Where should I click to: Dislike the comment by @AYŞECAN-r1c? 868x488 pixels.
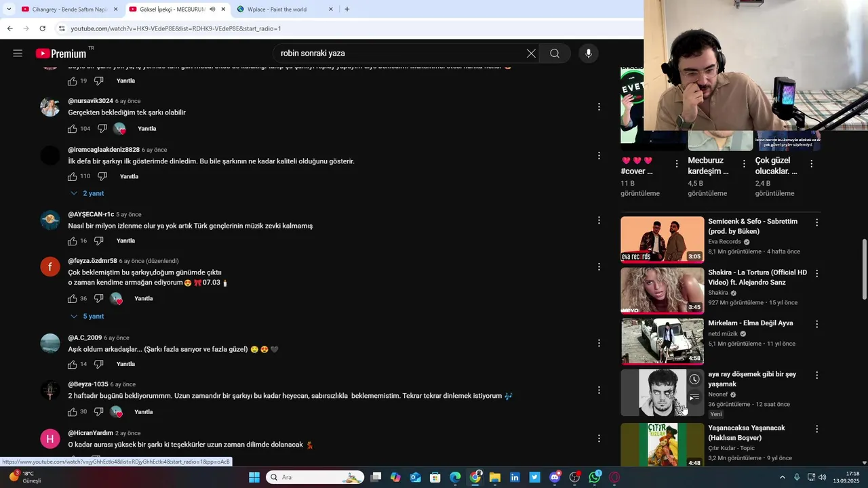tap(98, 241)
